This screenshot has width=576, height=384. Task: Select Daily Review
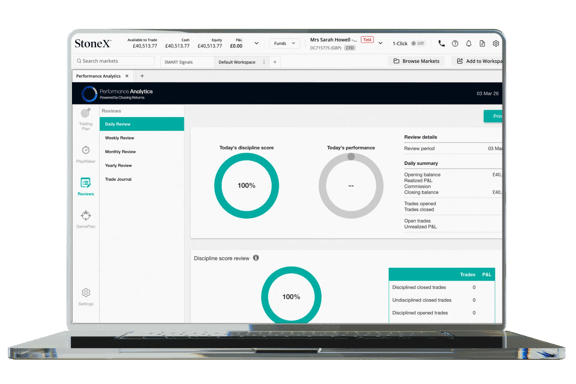pos(142,124)
